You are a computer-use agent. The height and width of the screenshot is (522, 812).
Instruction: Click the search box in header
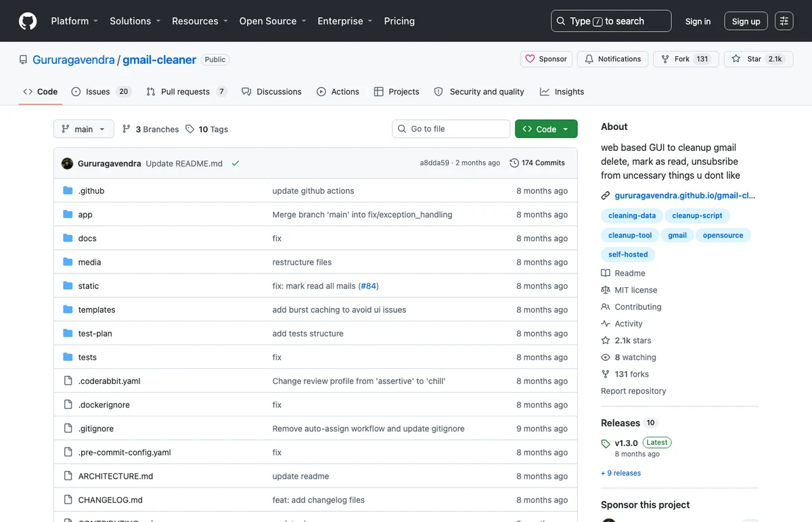[x=611, y=21]
